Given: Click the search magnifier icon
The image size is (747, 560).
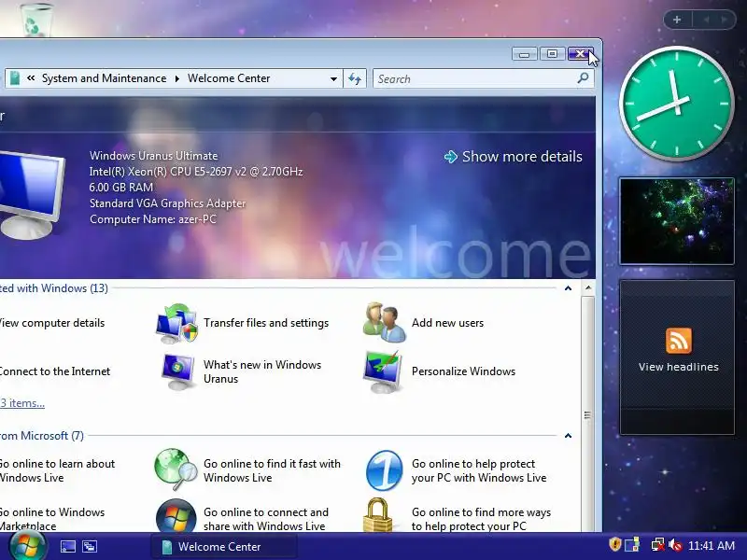Looking at the screenshot, I should tap(583, 78).
